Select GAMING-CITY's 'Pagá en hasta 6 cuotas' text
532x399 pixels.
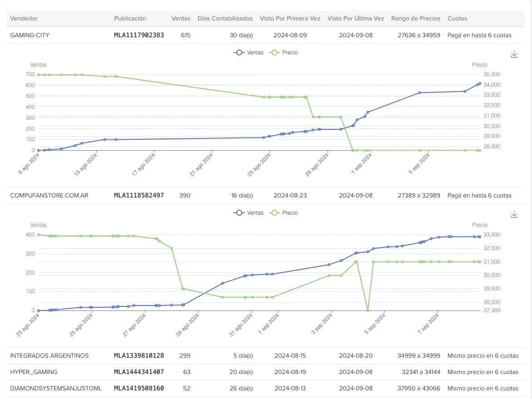pyautogui.click(x=479, y=35)
